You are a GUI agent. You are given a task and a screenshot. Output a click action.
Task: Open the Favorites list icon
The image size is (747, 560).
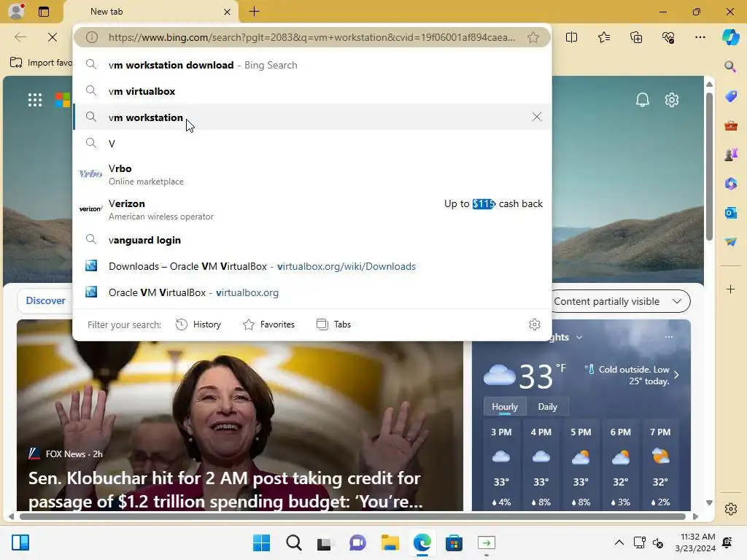603,37
